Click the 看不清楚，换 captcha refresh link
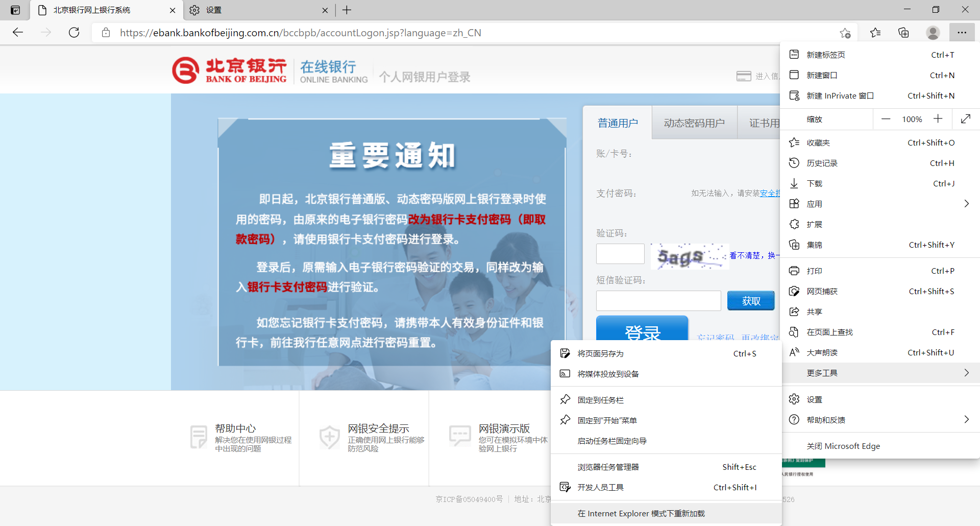 tap(754, 255)
